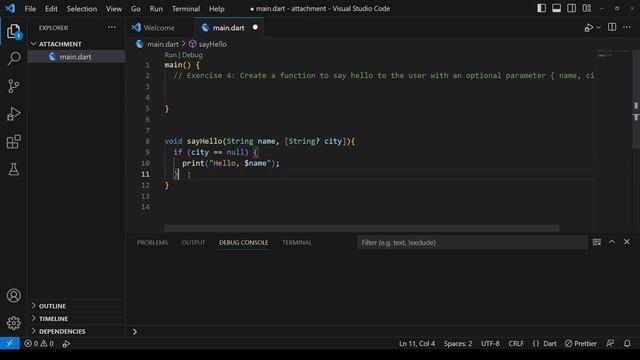Open the Accounts menu
Image resolution: width=640 pixels, height=360 pixels.
pyautogui.click(x=13, y=296)
